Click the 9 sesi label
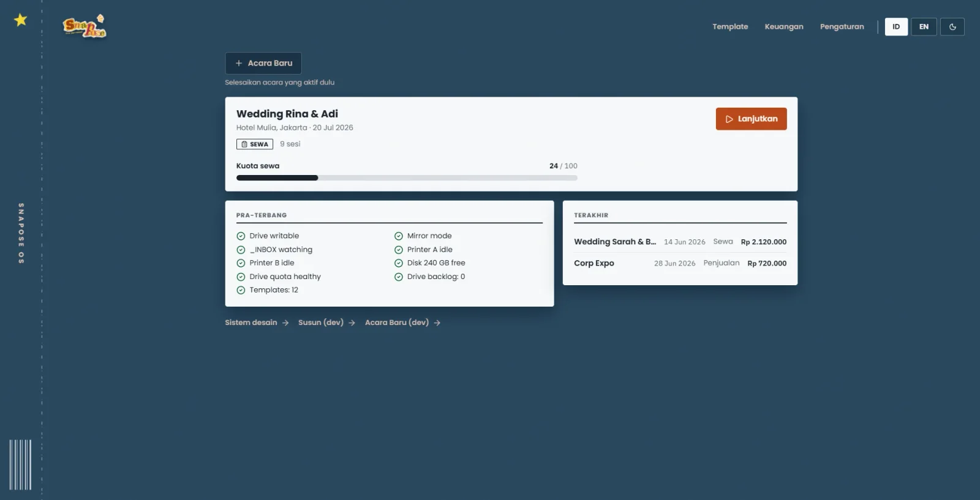Image resolution: width=980 pixels, height=500 pixels. click(290, 144)
